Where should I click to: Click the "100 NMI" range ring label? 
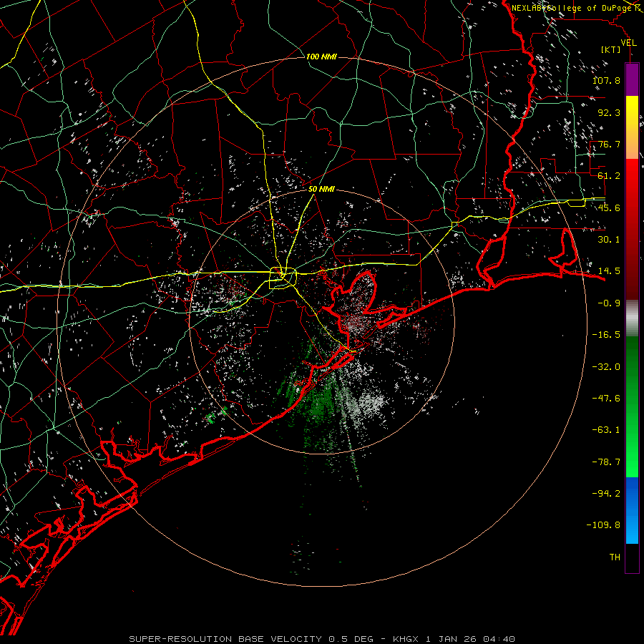click(x=321, y=57)
